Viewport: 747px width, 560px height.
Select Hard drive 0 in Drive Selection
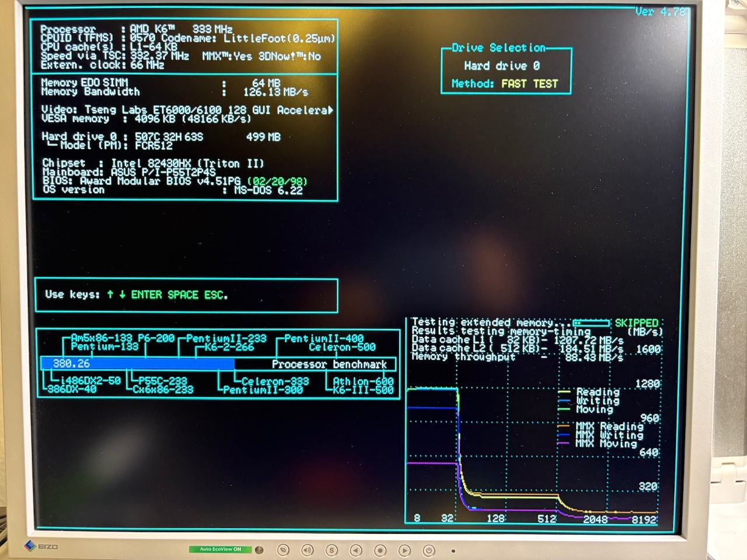pyautogui.click(x=502, y=66)
